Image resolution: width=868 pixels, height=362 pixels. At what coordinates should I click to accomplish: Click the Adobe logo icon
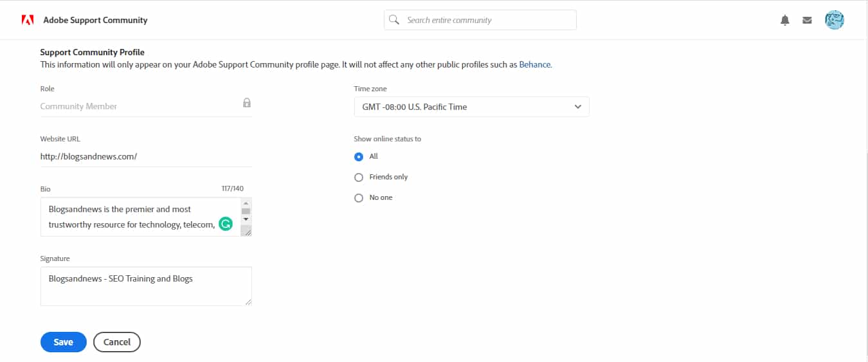(28, 20)
